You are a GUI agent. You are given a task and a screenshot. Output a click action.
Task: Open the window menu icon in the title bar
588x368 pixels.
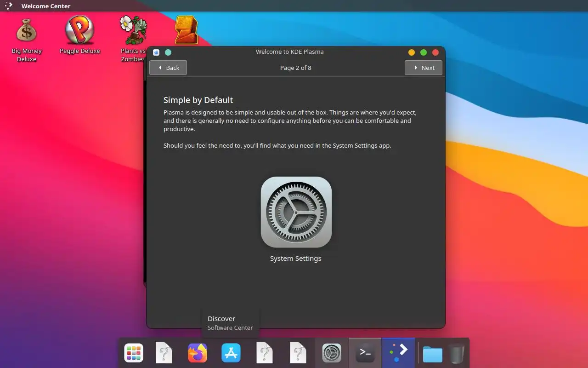pyautogui.click(x=156, y=52)
